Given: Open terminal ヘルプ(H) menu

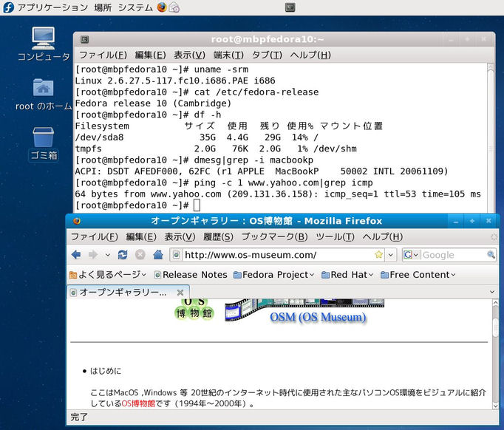Looking at the screenshot, I should (310, 55).
